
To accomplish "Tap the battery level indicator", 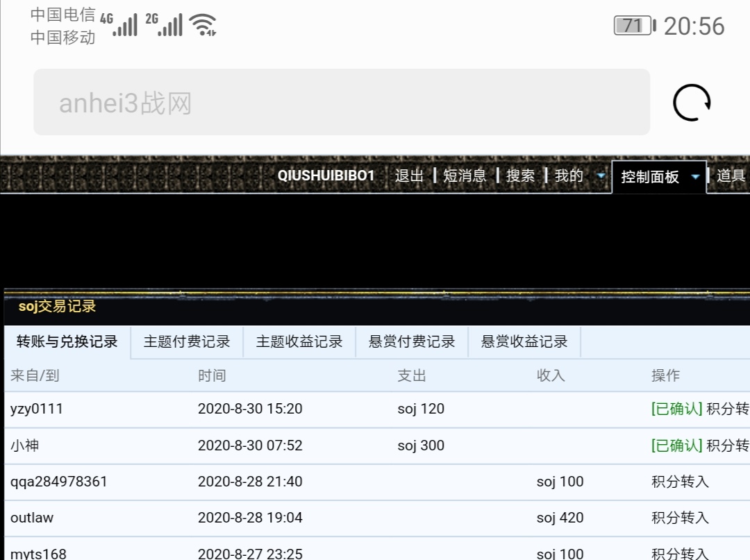I will tap(635, 26).
